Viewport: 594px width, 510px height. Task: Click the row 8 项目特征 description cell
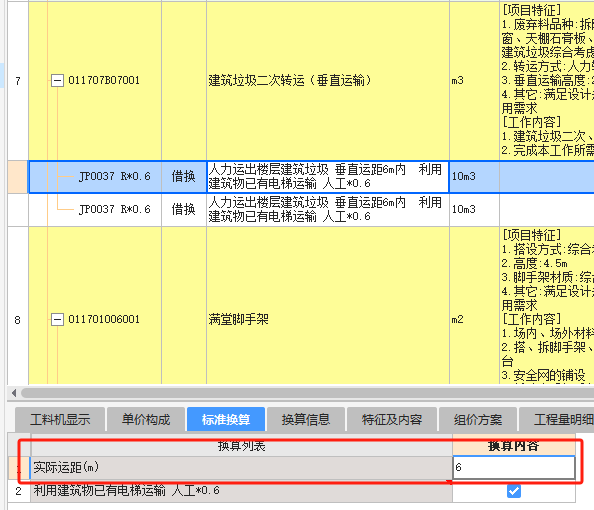click(x=547, y=305)
